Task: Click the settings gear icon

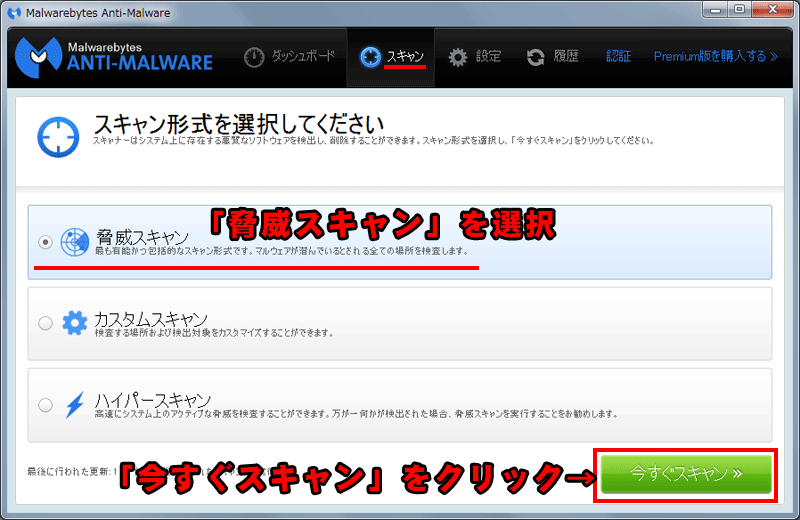Action: [458, 57]
